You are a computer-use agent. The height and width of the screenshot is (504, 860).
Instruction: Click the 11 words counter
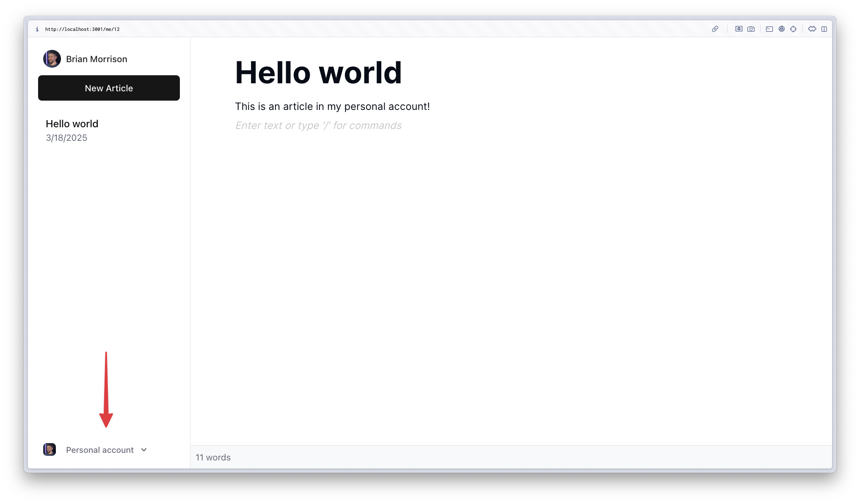pyautogui.click(x=213, y=457)
